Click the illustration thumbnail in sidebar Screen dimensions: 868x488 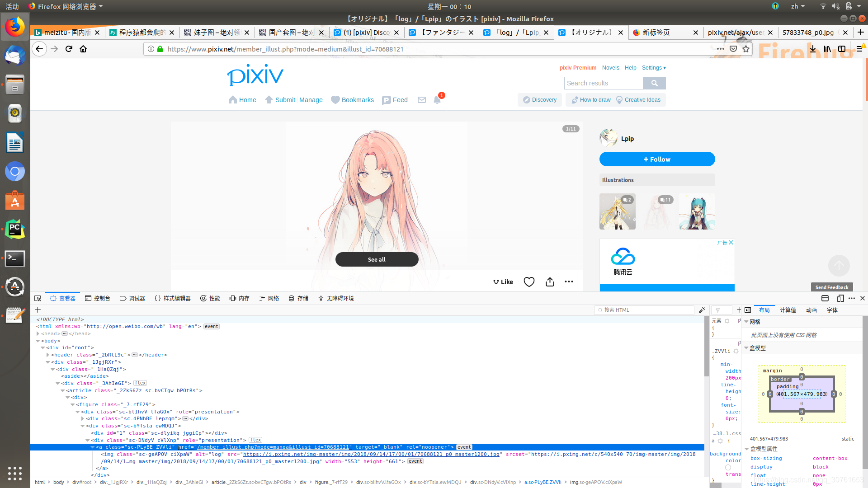click(618, 211)
